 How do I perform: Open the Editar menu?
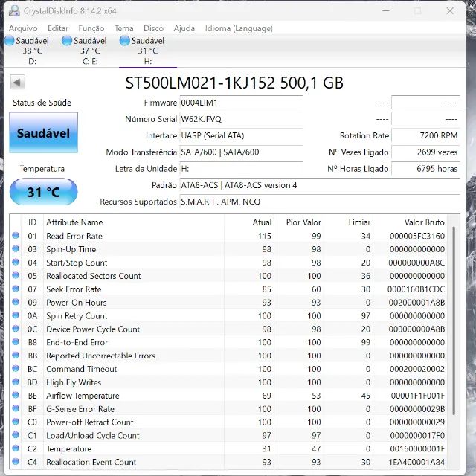(x=58, y=28)
